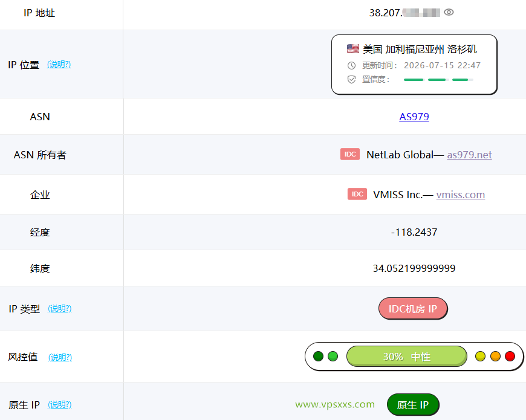Screen dimensions: 526x420
Task: Select the latitude value 34.052199999999
Action: [414, 268]
